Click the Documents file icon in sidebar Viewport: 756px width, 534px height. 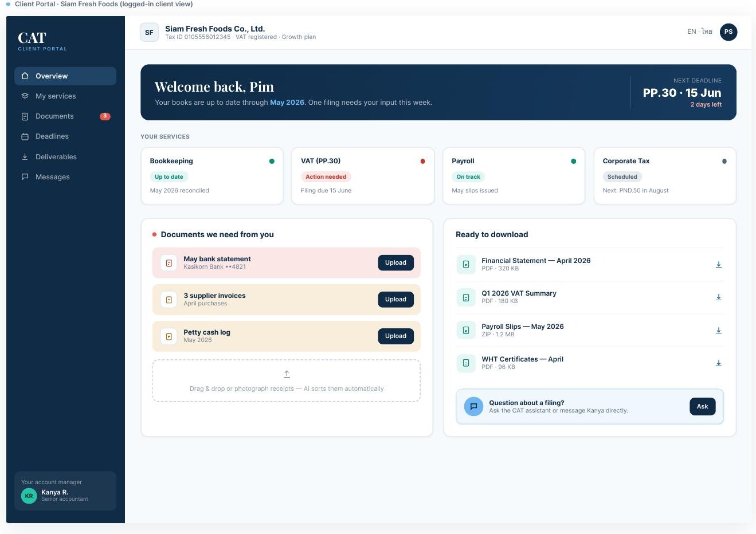25,116
